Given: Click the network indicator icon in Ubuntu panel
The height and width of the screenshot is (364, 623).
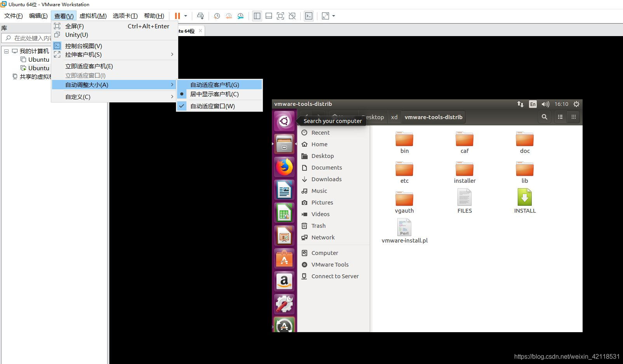Looking at the screenshot, I should [520, 104].
